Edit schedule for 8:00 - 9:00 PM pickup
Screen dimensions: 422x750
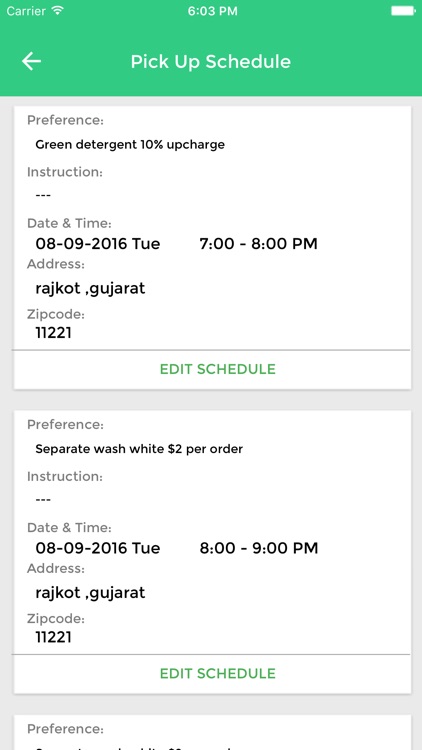tap(218, 673)
